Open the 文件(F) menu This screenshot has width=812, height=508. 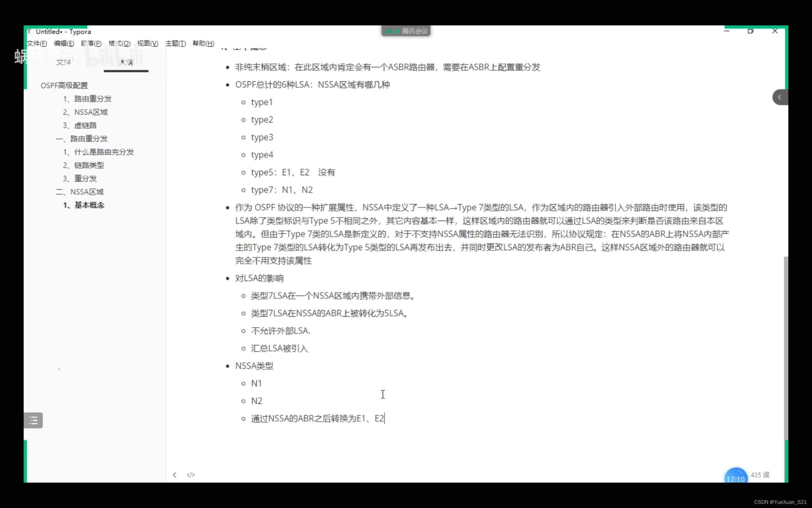point(37,43)
